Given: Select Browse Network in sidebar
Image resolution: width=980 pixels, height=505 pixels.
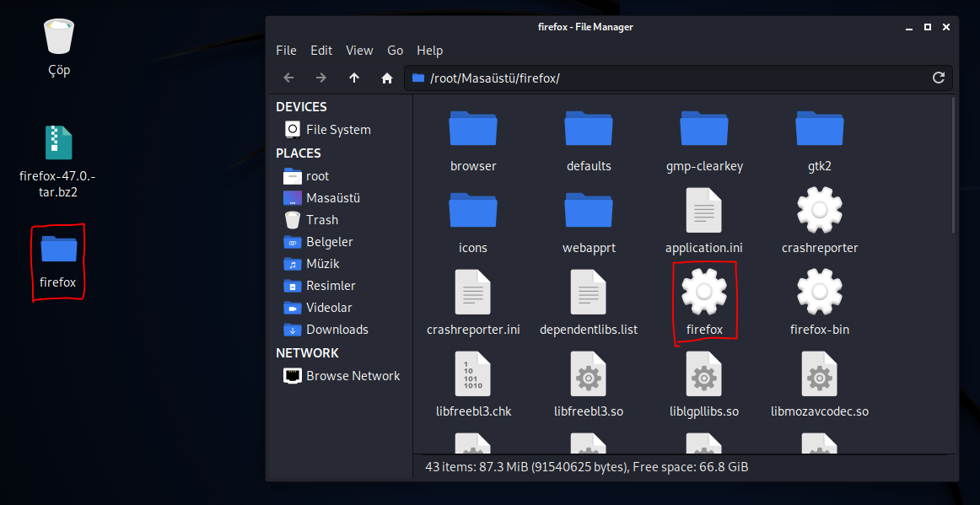Looking at the screenshot, I should 341,376.
